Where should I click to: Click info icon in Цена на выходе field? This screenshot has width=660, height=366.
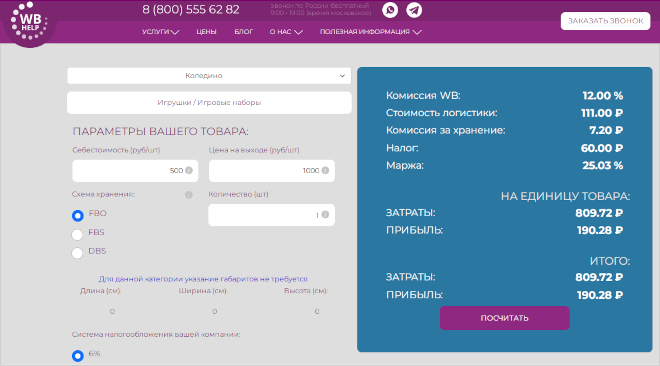coord(325,170)
